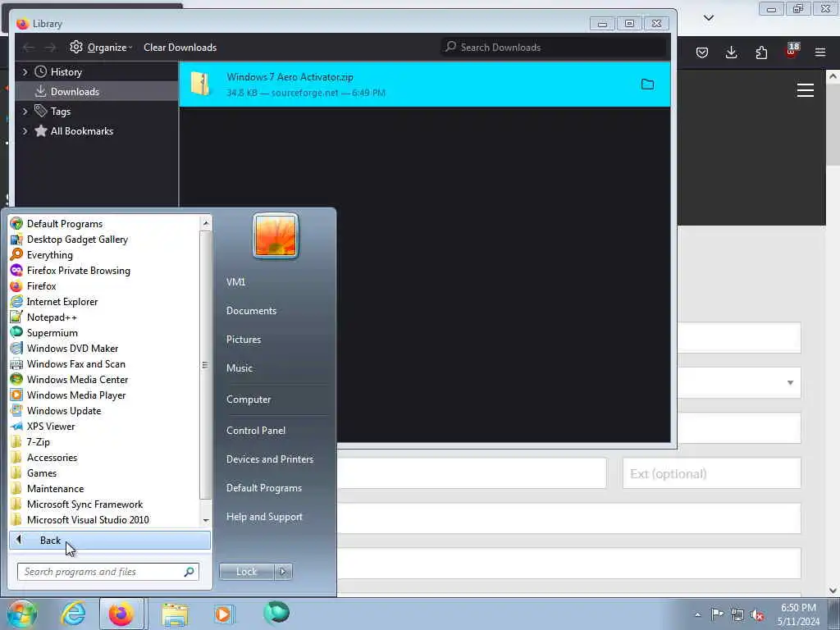Click the user account picture
This screenshot has height=630, width=840.
coord(276,235)
